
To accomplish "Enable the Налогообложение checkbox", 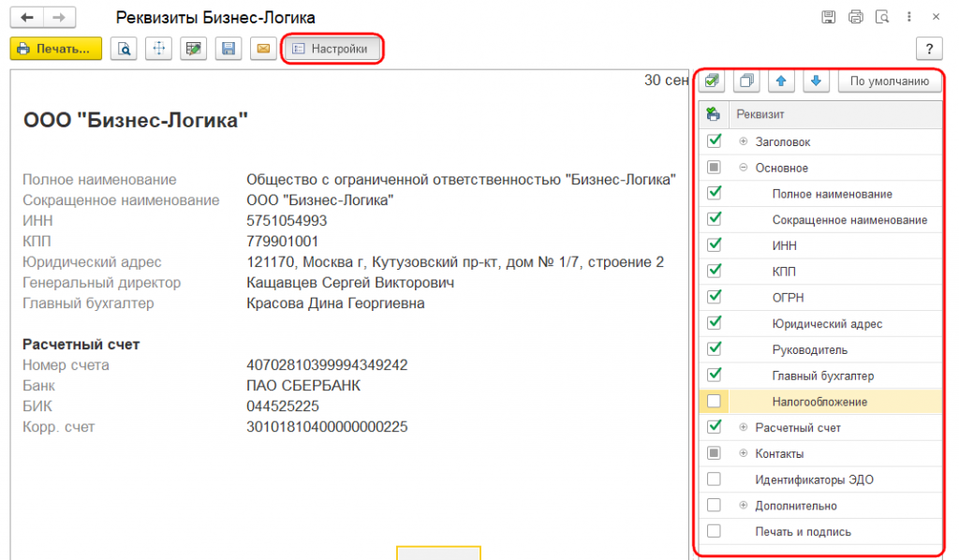I will coord(714,401).
